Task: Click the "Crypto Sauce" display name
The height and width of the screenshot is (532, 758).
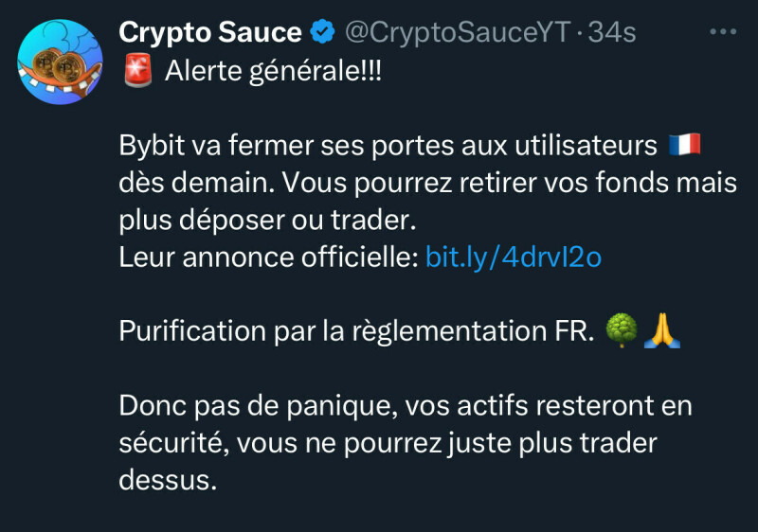Action: tap(209, 33)
